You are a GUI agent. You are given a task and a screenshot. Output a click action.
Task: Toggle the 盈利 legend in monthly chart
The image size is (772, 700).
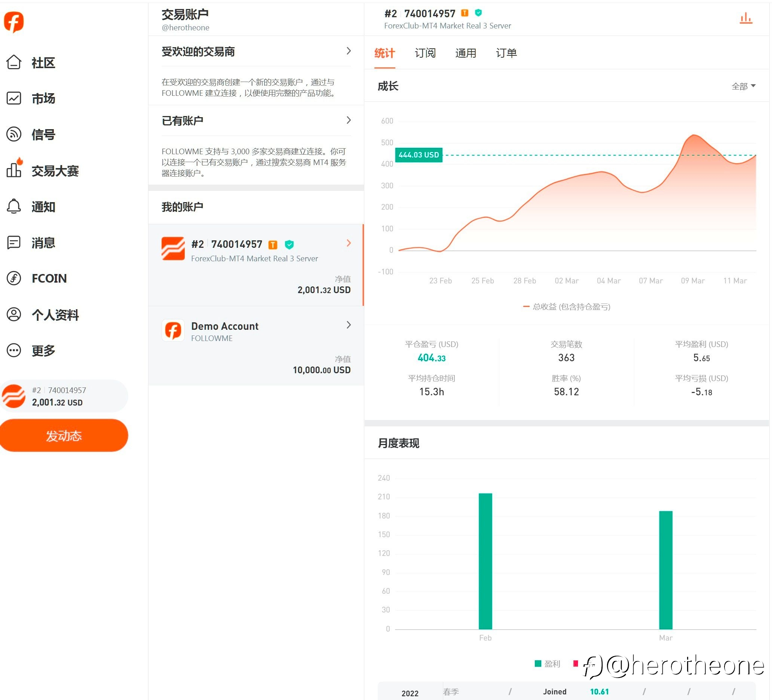coord(548,664)
